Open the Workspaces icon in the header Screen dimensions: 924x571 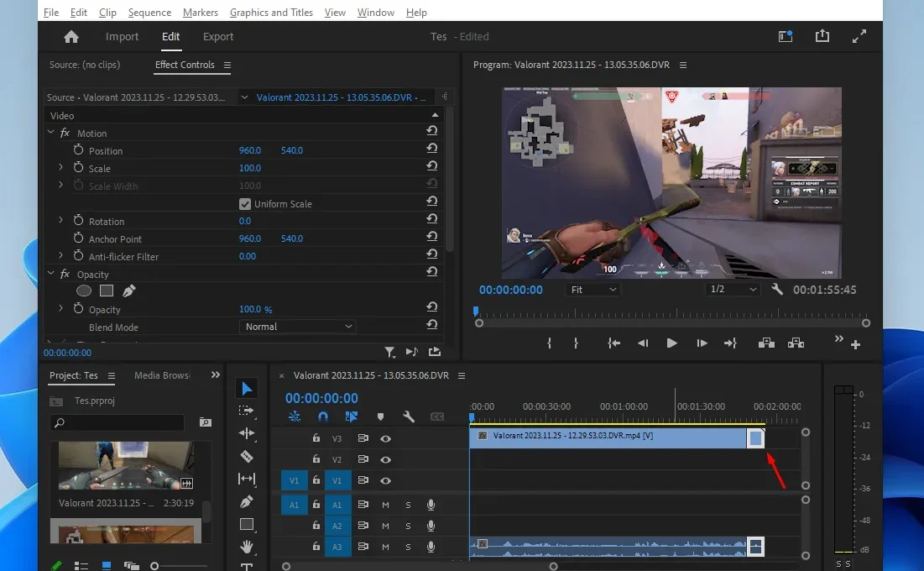pyautogui.click(x=786, y=37)
